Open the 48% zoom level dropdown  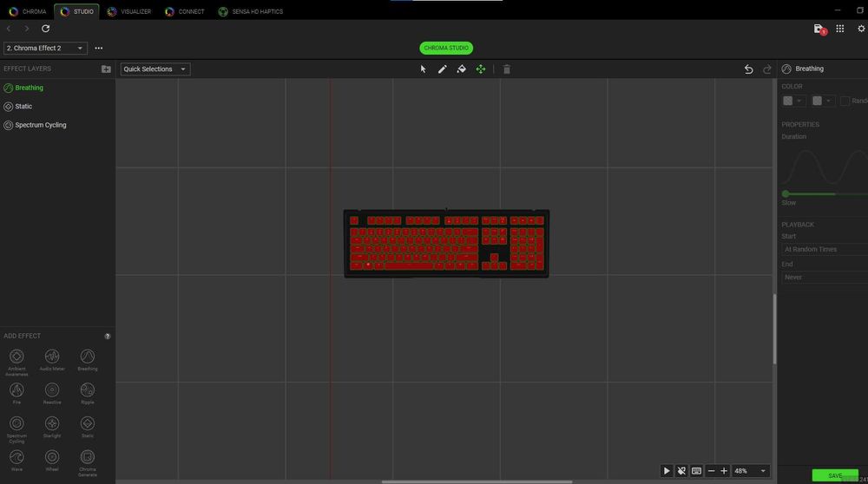[x=750, y=471]
